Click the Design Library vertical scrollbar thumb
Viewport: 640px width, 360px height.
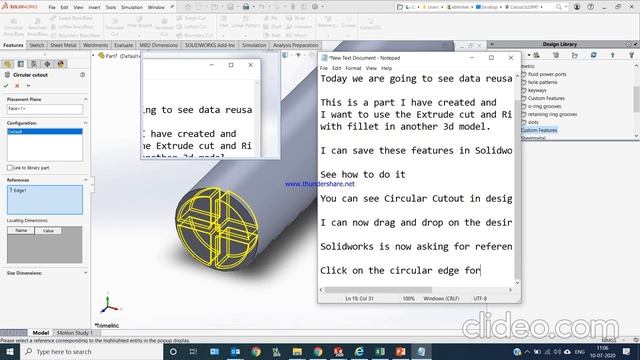pyautogui.click(x=636, y=99)
